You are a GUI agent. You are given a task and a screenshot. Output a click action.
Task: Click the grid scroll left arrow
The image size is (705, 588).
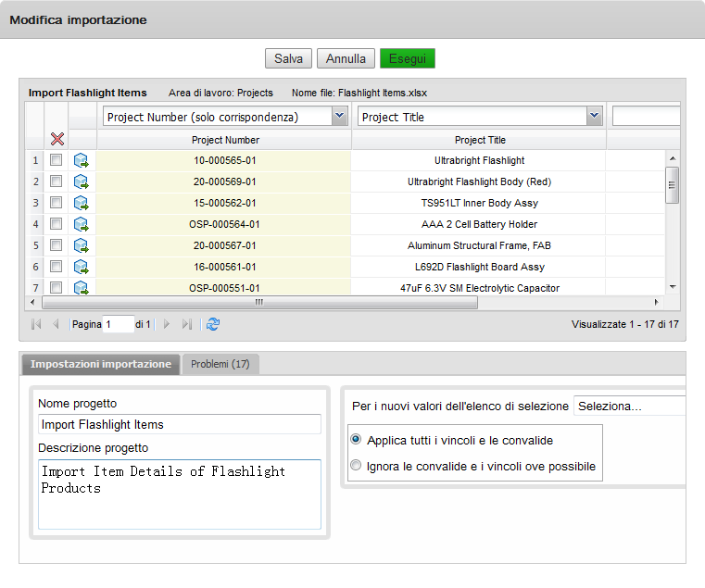(x=32, y=302)
